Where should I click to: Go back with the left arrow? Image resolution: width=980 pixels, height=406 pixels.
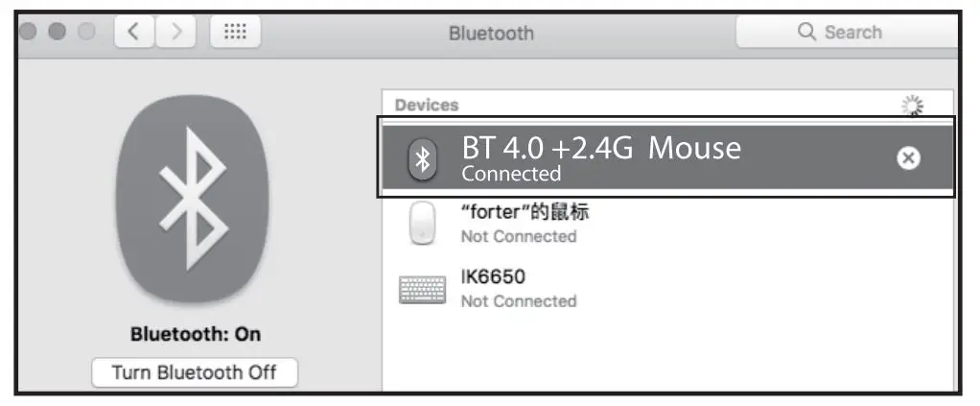point(134,33)
